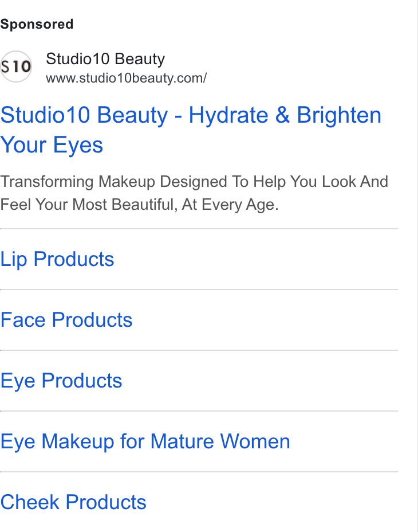Go to the Eye Products sitelink
Image resolution: width=418 pixels, height=532 pixels.
(x=61, y=381)
